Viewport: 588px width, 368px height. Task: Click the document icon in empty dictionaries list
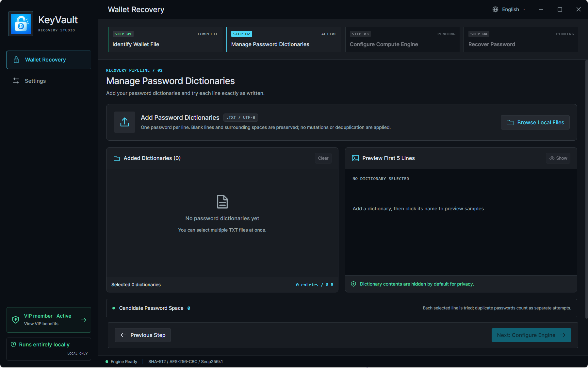click(222, 202)
